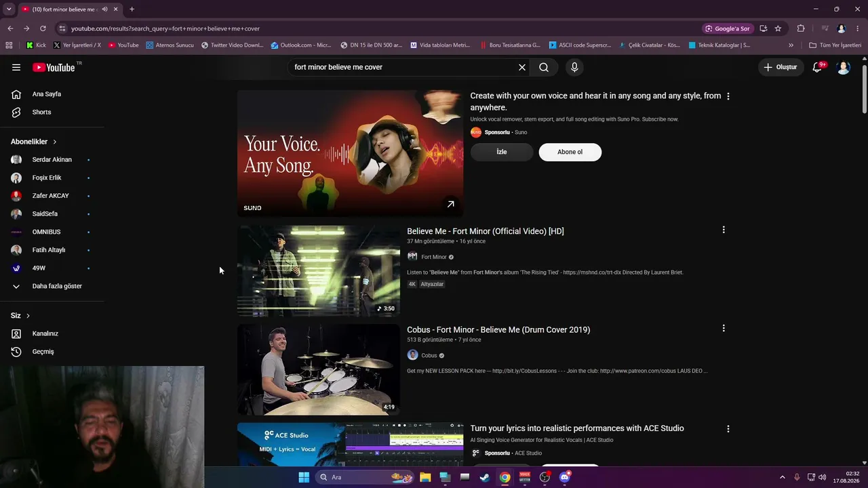Open the Windows Start menu
This screenshot has width=868, height=488.
(x=304, y=477)
